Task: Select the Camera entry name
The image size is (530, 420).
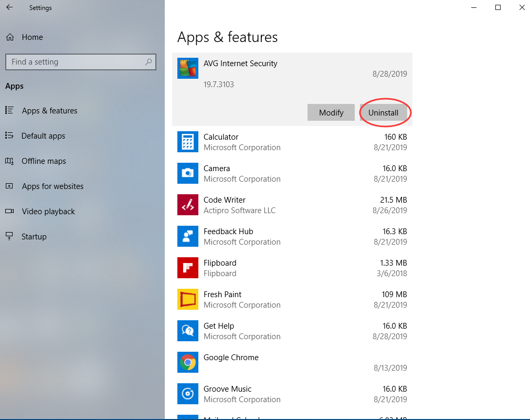Action: tap(217, 169)
